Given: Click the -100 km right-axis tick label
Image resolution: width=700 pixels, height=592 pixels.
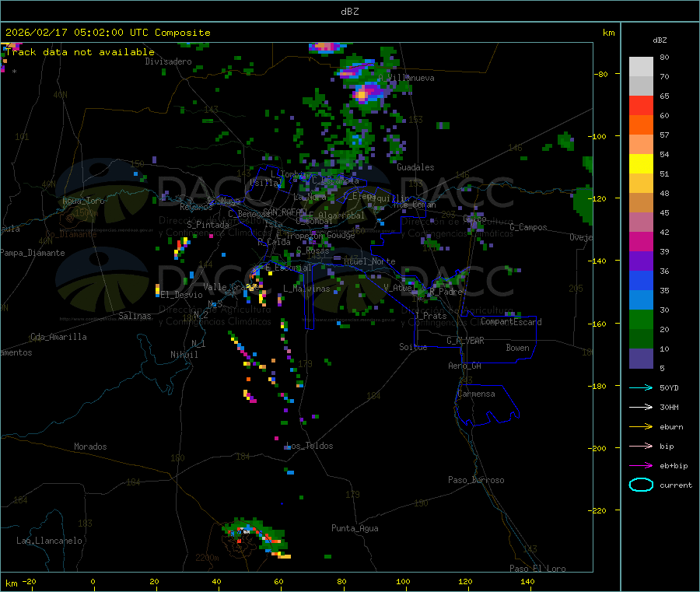Looking at the screenshot, I should [597, 136].
